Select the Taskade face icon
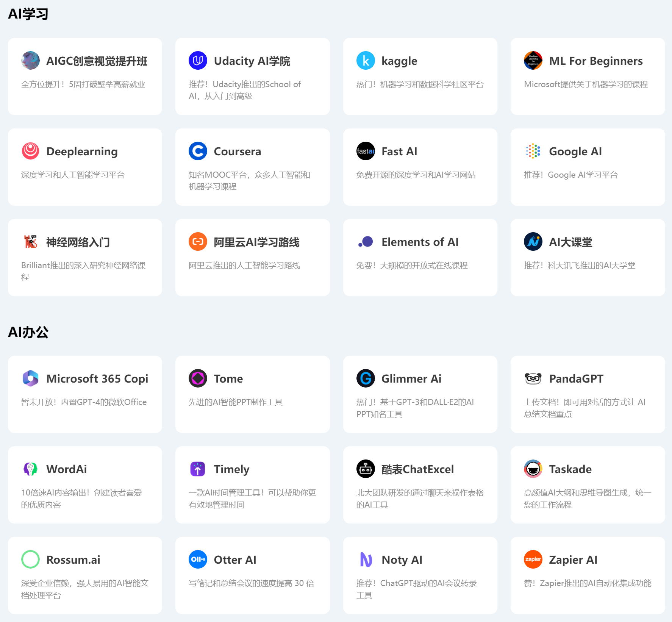This screenshot has height=622, width=672. tap(533, 469)
